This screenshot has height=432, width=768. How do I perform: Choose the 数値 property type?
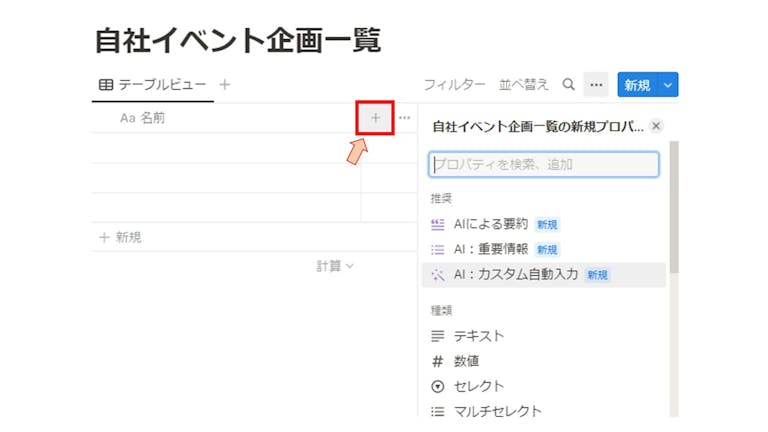(544, 361)
